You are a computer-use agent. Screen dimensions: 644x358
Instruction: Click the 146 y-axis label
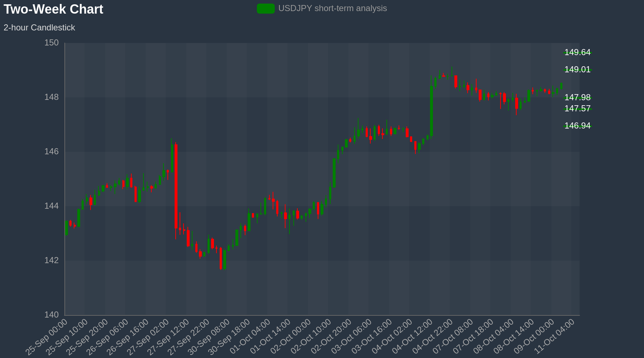[52, 152]
